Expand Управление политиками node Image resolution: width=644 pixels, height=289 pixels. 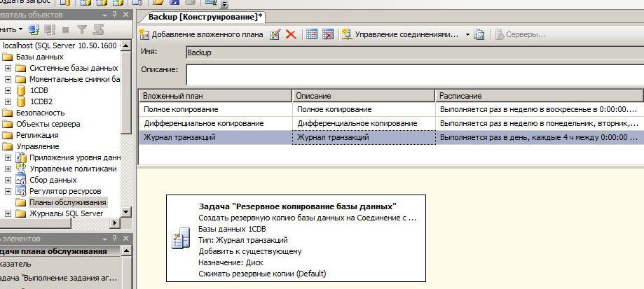[x=8, y=169]
